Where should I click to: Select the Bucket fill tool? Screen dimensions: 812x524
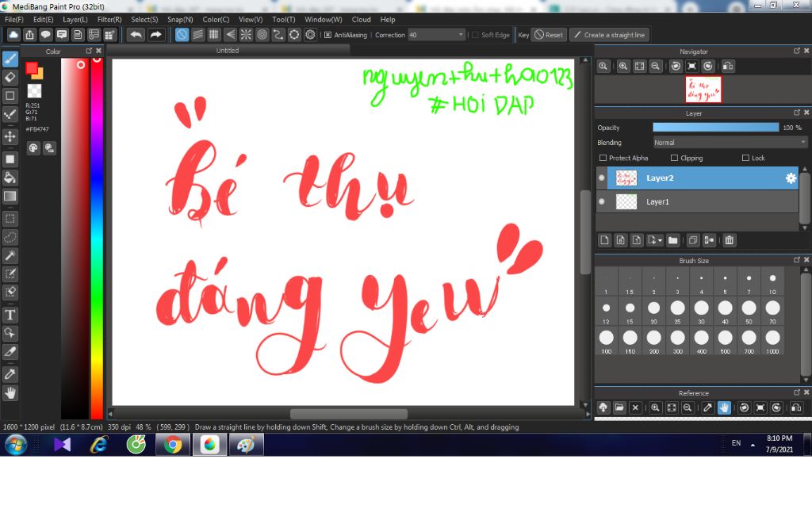point(10,178)
